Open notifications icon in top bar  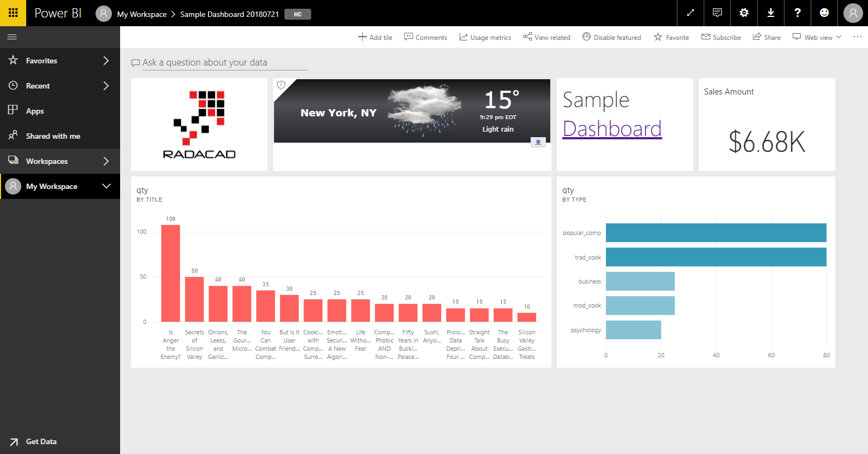pyautogui.click(x=717, y=13)
